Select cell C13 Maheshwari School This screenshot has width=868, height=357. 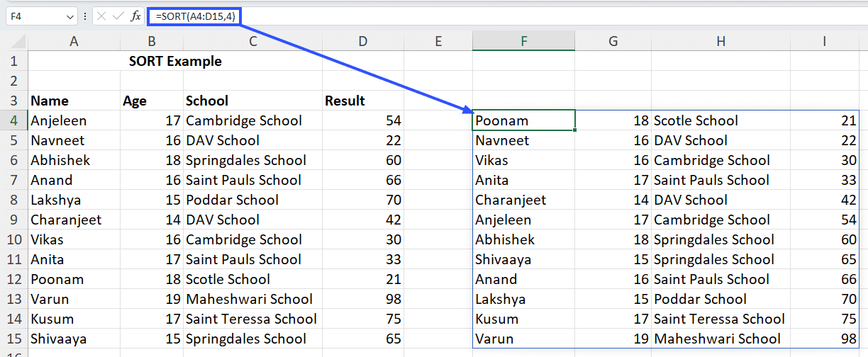(252, 299)
